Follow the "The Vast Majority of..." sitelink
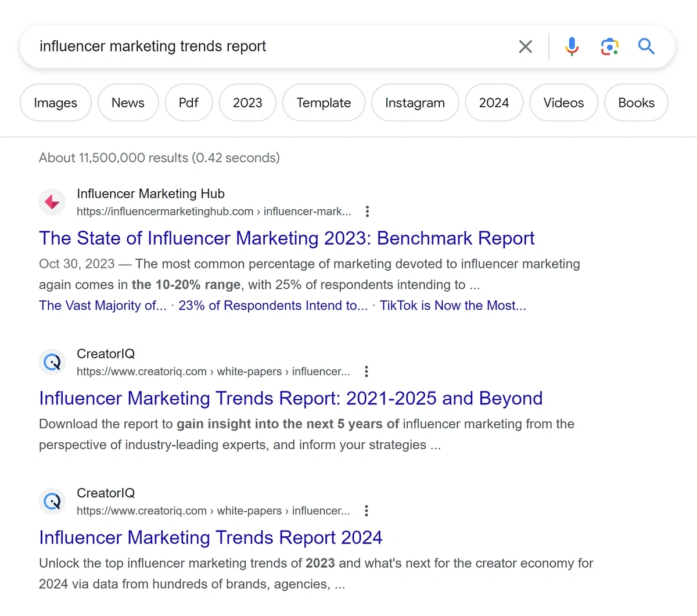Viewport: 697px width, 616px height. coord(103,306)
